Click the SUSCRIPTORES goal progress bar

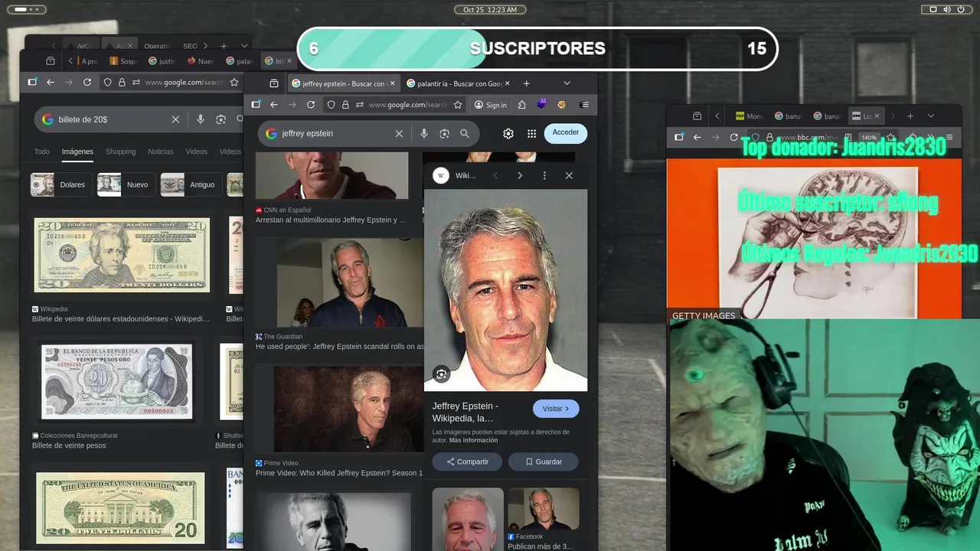(537, 48)
